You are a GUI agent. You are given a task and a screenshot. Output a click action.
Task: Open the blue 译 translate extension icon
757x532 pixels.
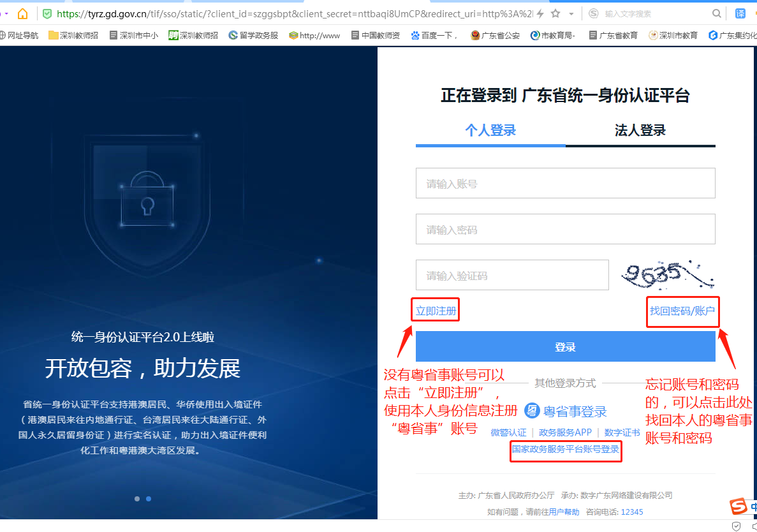coord(742,13)
